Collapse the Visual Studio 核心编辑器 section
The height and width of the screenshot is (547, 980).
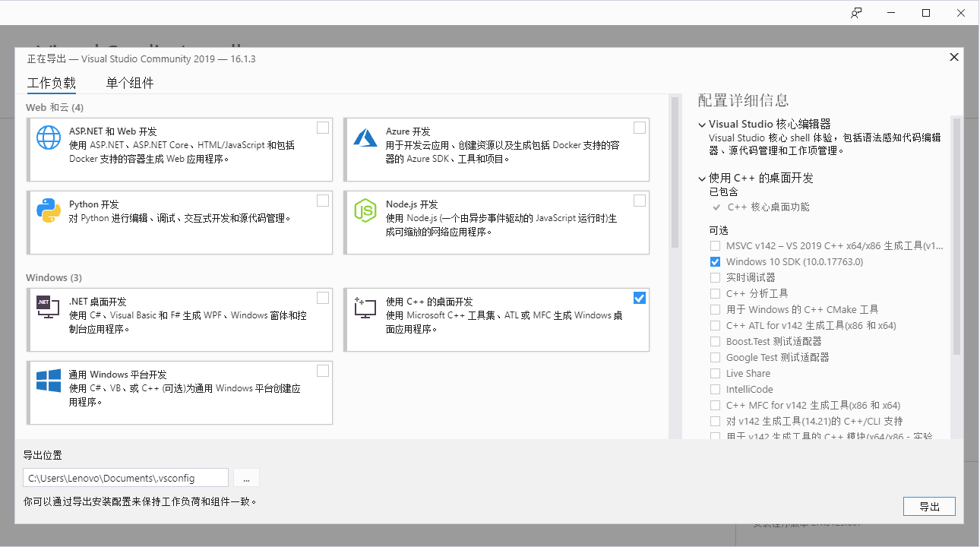[702, 124]
